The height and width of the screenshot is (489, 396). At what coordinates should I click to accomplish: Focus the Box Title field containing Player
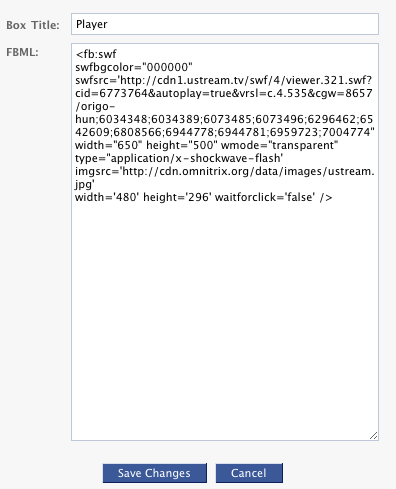[225, 24]
